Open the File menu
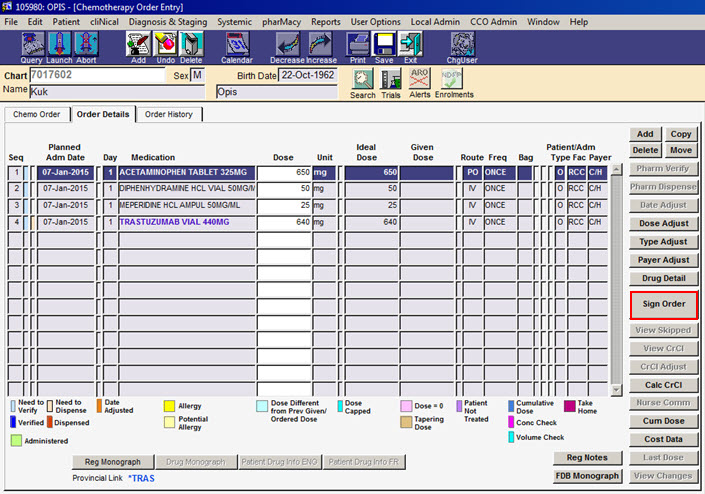The width and height of the screenshot is (705, 494). [x=11, y=22]
